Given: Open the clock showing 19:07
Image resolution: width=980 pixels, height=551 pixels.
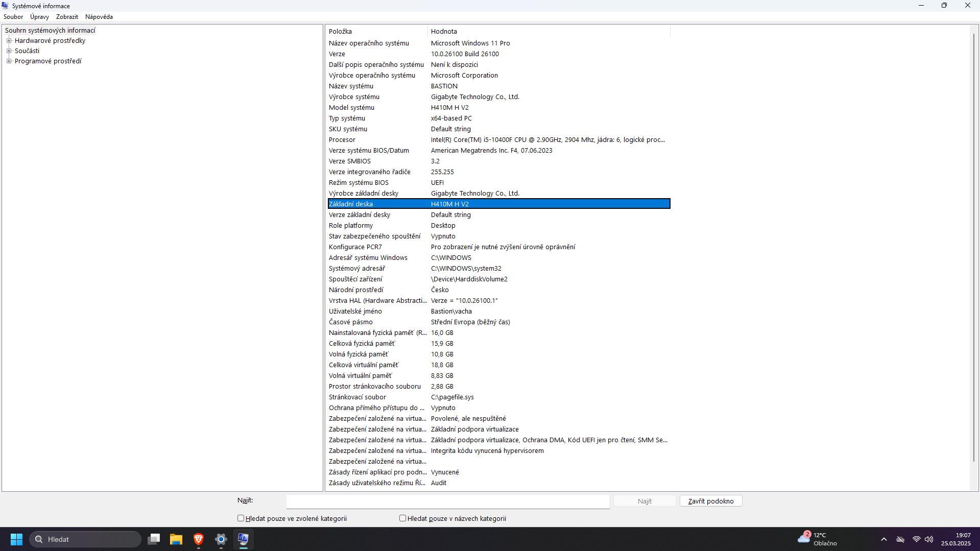Looking at the screenshot, I should tap(956, 539).
